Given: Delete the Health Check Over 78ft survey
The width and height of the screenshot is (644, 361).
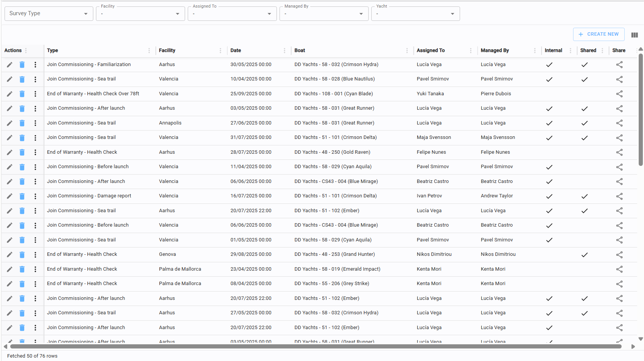Looking at the screenshot, I should coord(22,94).
